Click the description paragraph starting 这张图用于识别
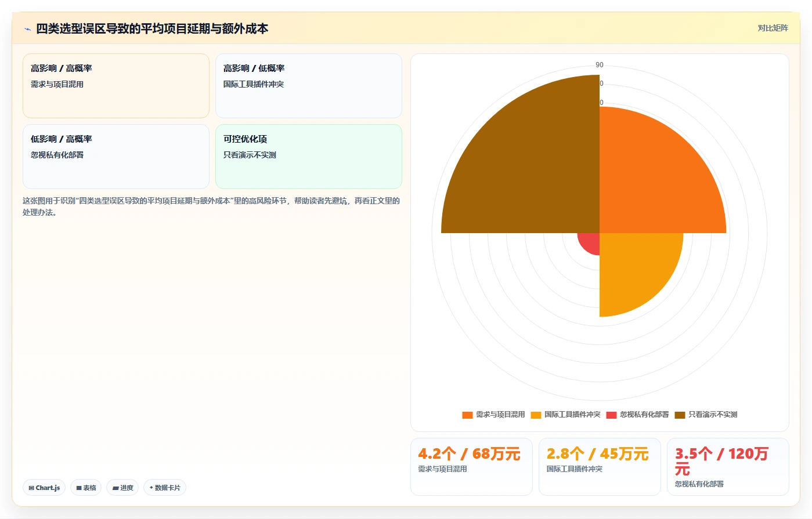The height and width of the screenshot is (519, 812). click(211, 206)
